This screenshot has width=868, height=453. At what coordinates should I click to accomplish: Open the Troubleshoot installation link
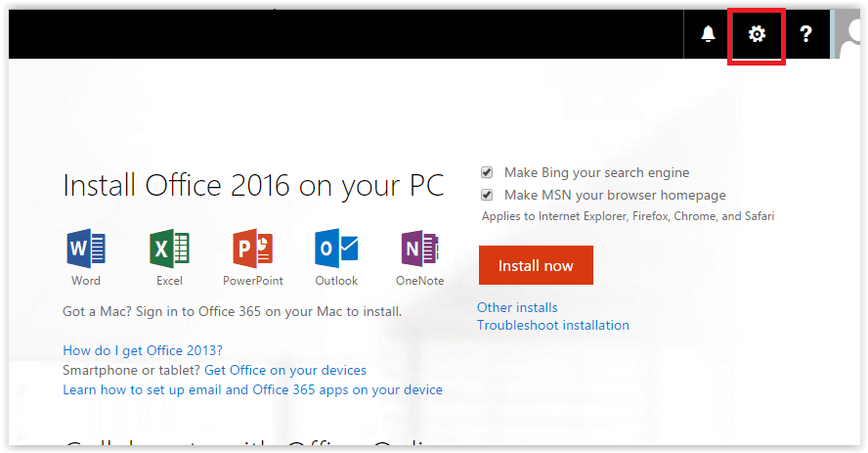click(553, 325)
